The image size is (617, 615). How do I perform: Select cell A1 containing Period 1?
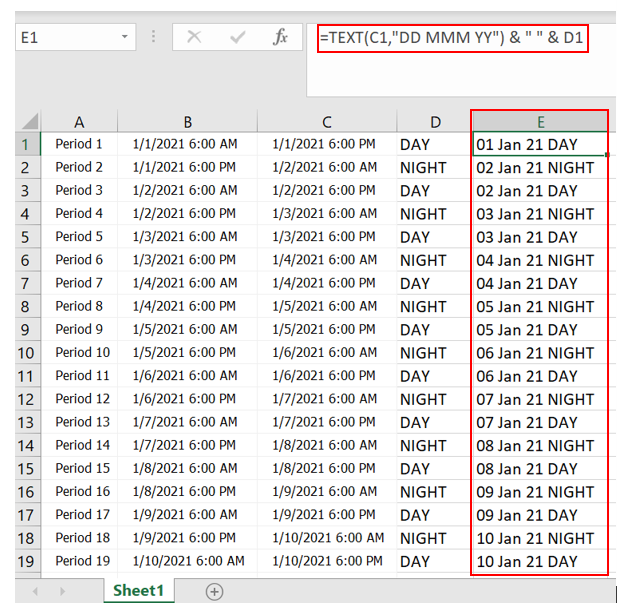point(79,144)
